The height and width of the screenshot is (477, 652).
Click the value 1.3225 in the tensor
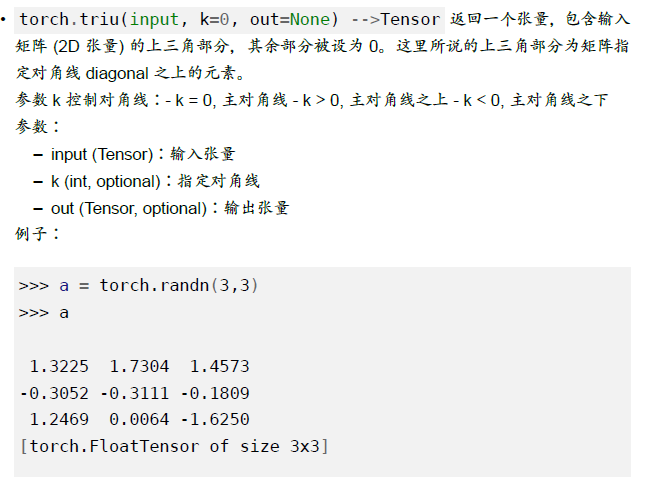(59, 366)
